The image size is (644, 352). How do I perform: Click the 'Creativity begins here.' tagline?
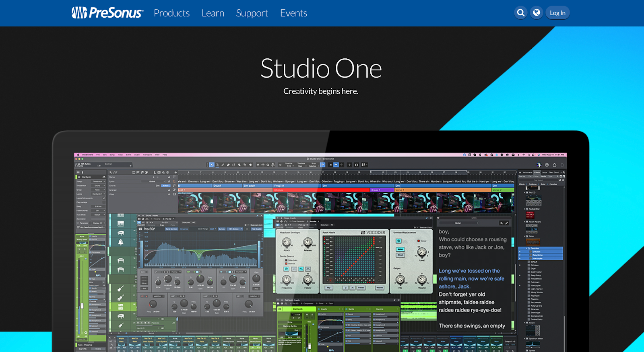[321, 91]
